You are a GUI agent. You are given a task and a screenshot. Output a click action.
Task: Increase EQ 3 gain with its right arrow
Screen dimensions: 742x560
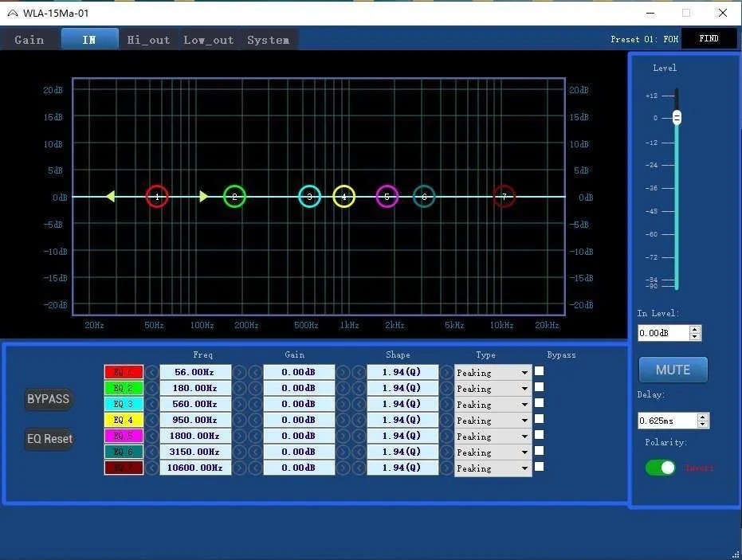[x=343, y=405]
